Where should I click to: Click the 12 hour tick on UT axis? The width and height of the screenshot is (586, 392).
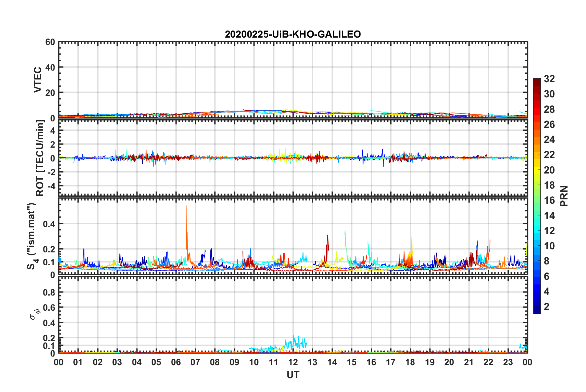coord(293,362)
